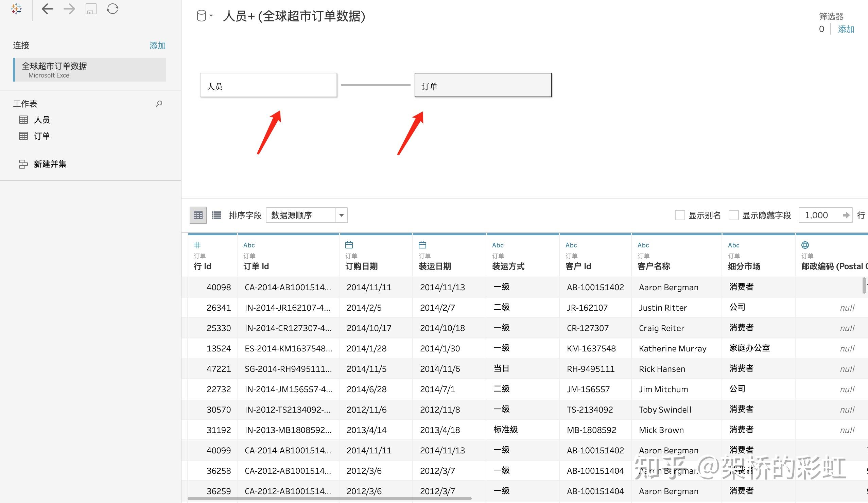The height and width of the screenshot is (503, 868).
Task: Click the Tableau logo icon
Action: point(16,9)
